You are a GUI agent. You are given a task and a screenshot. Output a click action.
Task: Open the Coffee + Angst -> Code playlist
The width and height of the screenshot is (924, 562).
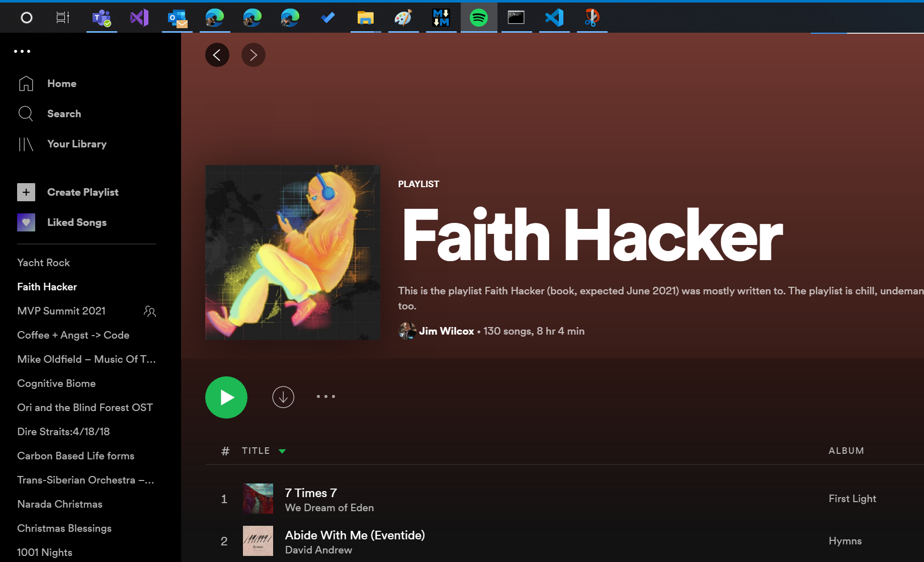pos(73,335)
